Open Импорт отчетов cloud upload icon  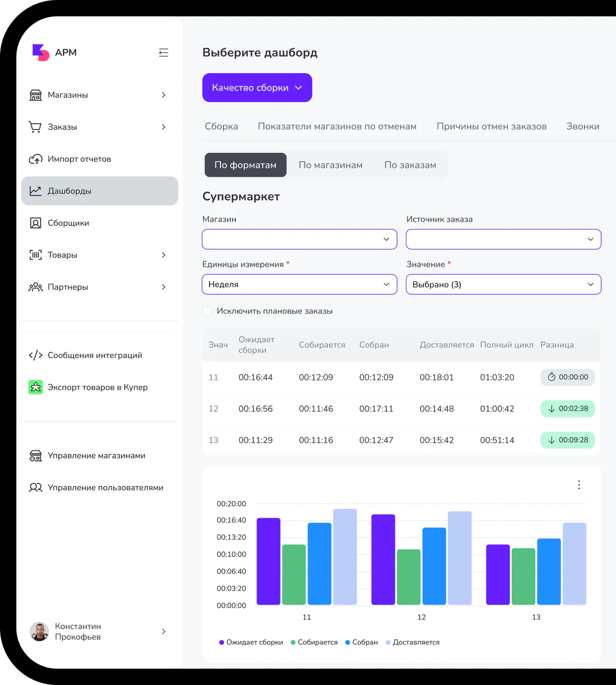[x=35, y=159]
